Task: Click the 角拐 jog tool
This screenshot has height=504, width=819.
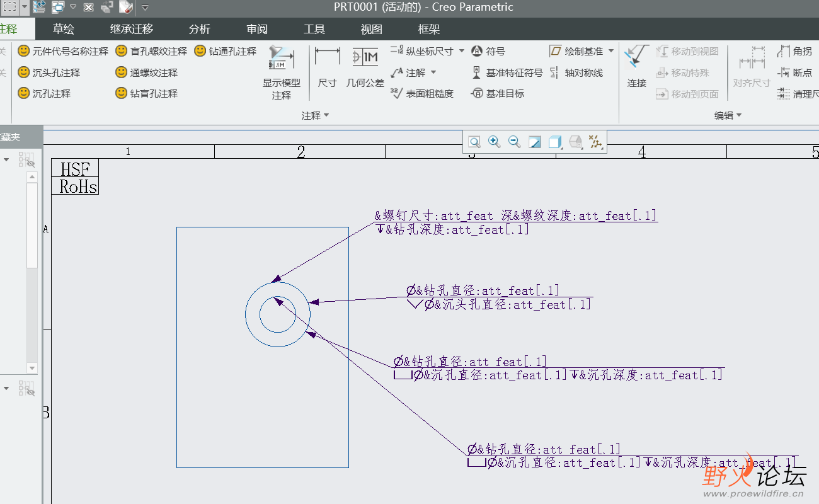Action: 794,51
